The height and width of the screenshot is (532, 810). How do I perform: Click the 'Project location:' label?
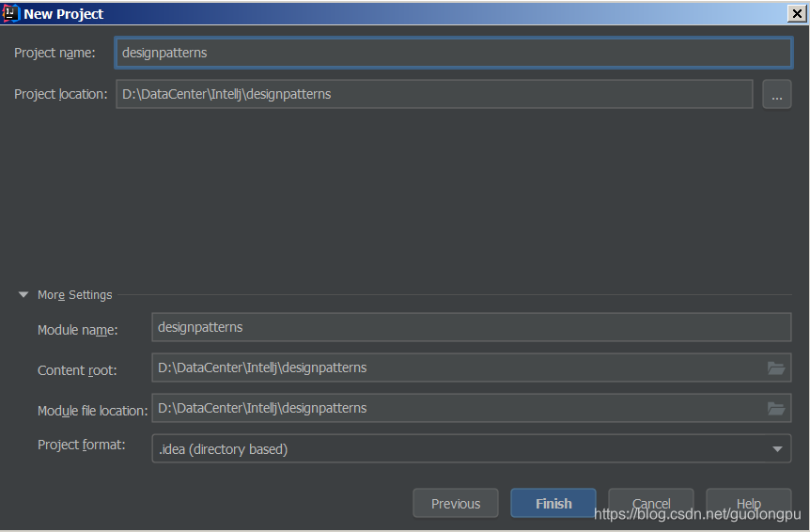(x=61, y=94)
